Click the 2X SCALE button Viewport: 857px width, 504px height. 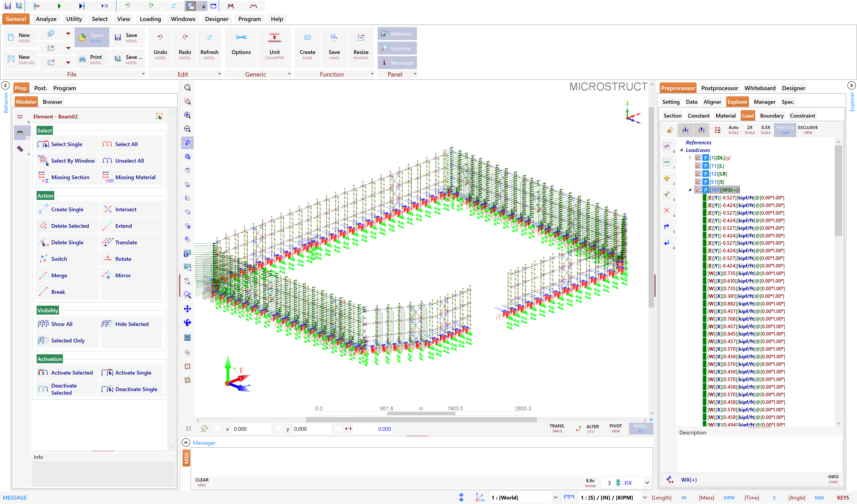click(x=749, y=130)
